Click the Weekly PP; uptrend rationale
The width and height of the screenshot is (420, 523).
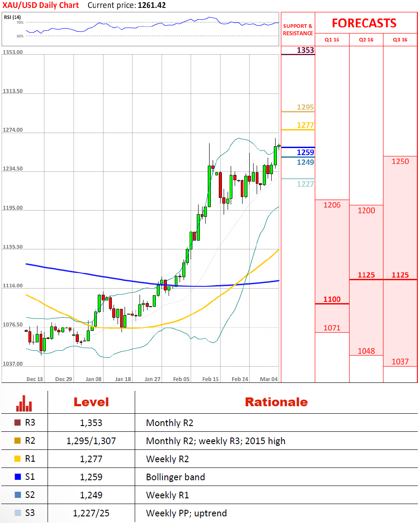point(186,513)
